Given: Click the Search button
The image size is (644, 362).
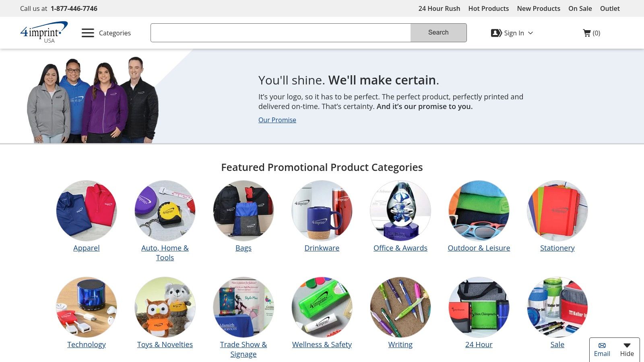Looking at the screenshot, I should click(438, 33).
